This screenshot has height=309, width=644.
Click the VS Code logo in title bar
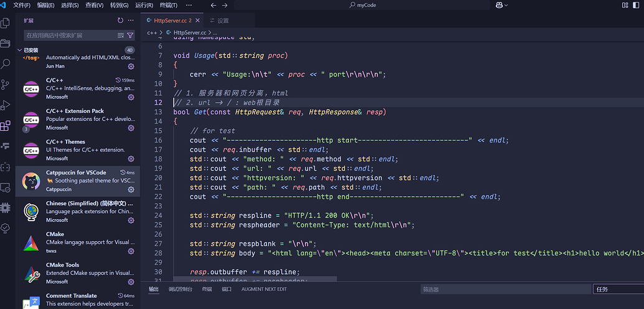2,6
